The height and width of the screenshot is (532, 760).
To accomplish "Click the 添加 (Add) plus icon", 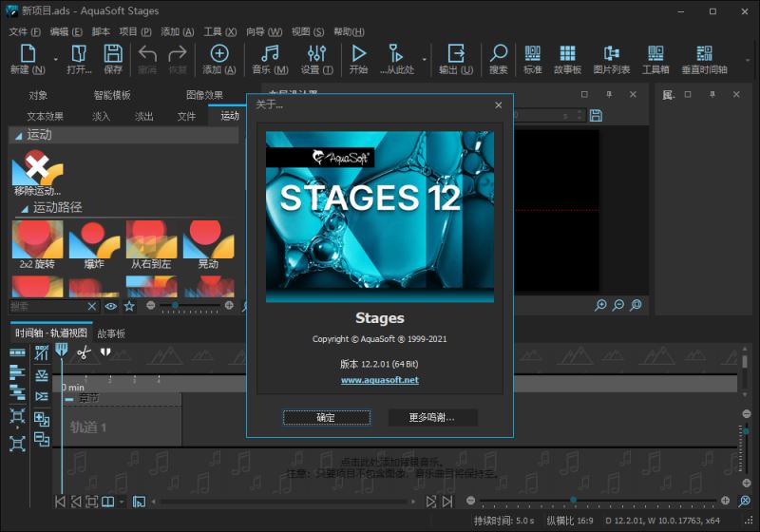I will point(219,53).
